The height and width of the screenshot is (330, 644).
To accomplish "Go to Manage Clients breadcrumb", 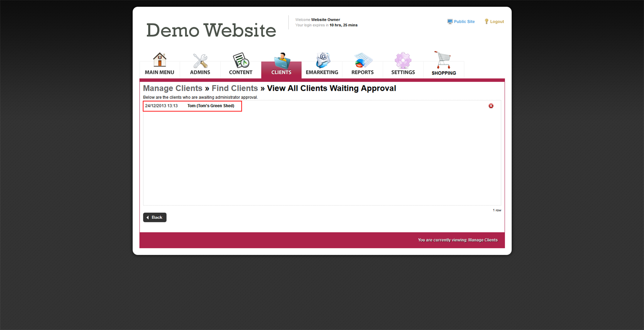I will point(172,88).
